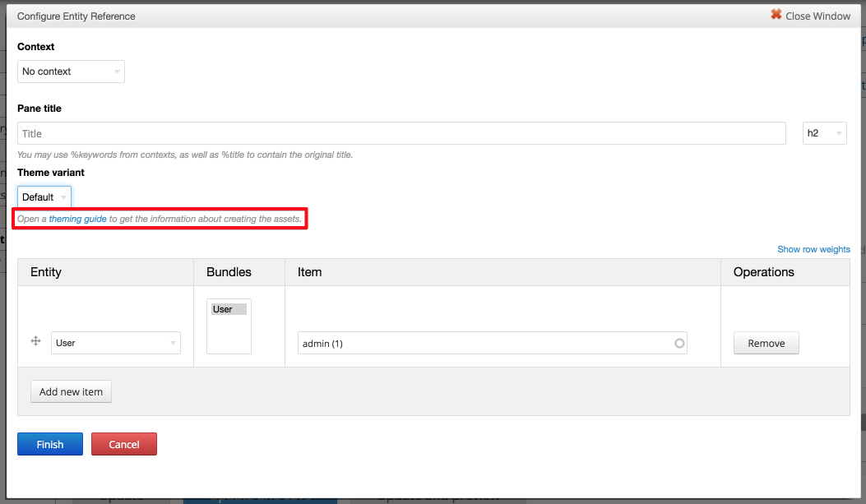This screenshot has width=866, height=504.
Task: Click Close Window text label
Action: coord(818,16)
